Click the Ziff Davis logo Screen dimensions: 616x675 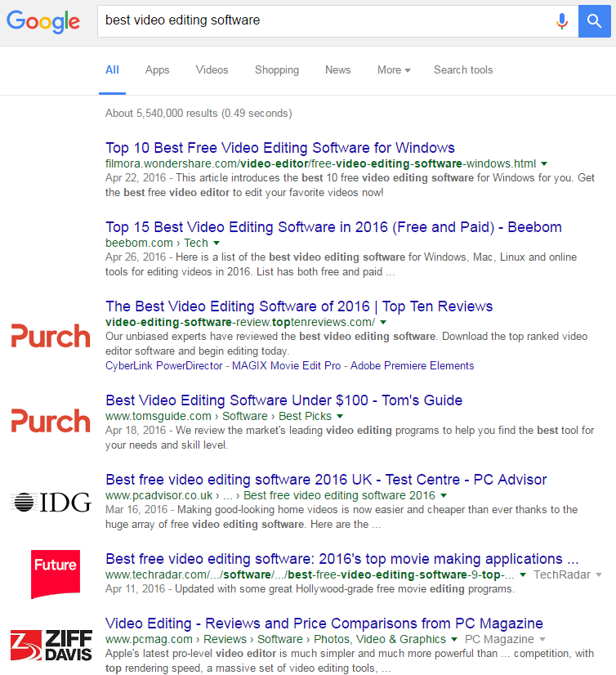click(51, 646)
